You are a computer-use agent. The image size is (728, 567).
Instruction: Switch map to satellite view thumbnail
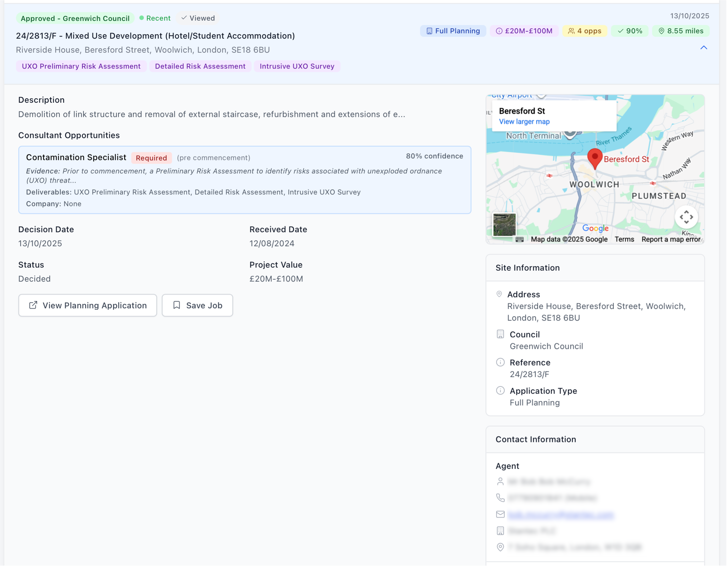[505, 225]
